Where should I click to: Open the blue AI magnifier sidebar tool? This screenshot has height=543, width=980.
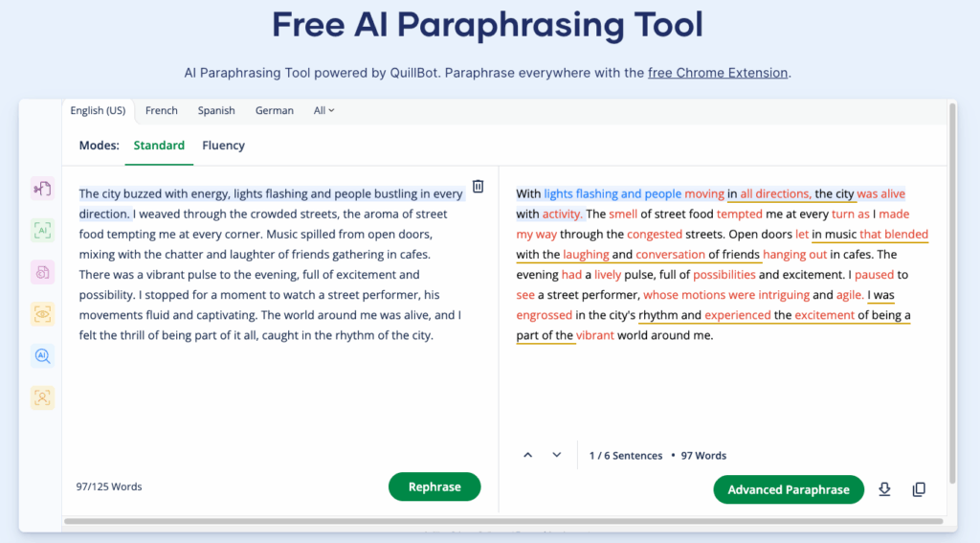(x=42, y=356)
